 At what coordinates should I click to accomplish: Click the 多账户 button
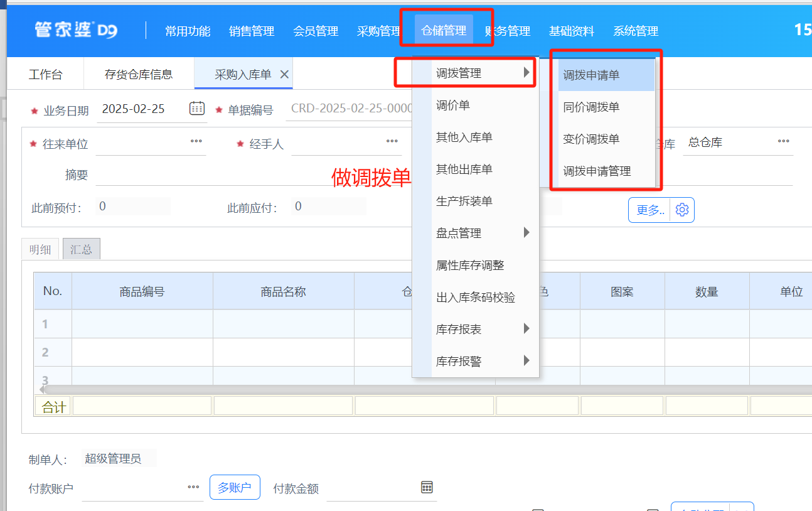click(x=235, y=487)
